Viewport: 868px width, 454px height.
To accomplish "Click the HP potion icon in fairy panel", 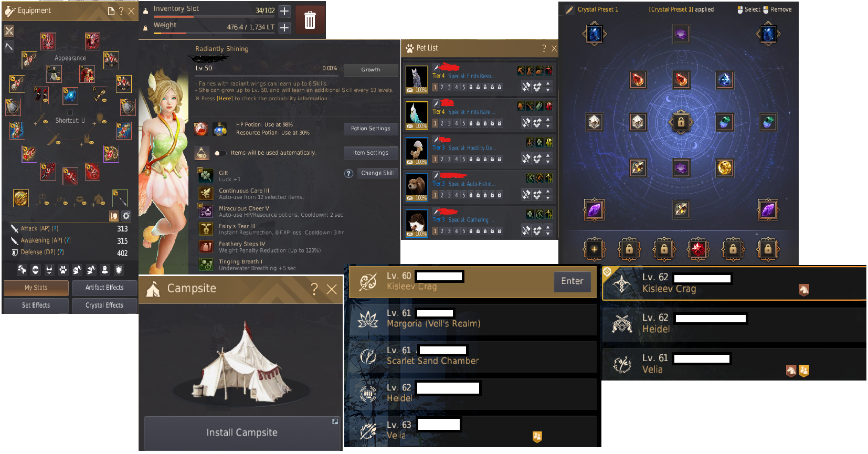I will (201, 129).
